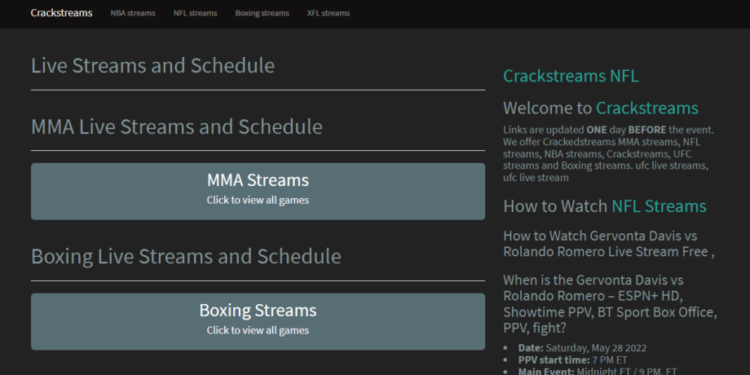Click 'How to Watch Gervonta Davis vs Rolando Romero Live Stream Free' text
Image resolution: width=750 pixels, height=375 pixels.
(x=609, y=244)
